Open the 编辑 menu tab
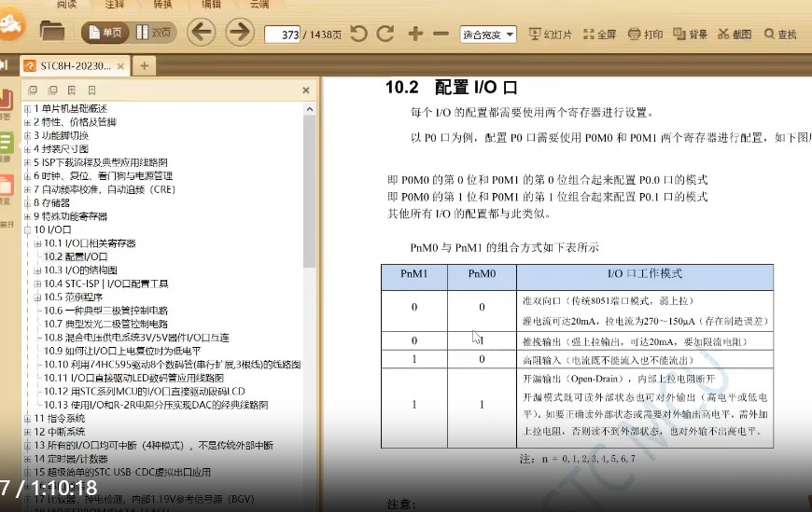 pos(211,4)
